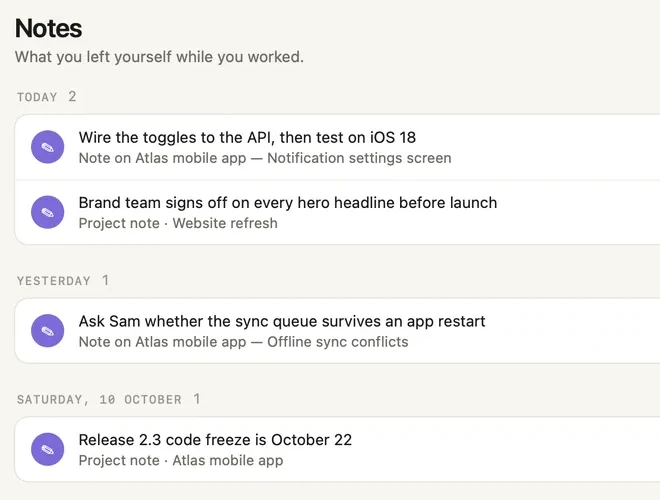
Task: Click the Notes page heading
Action: tap(48, 29)
